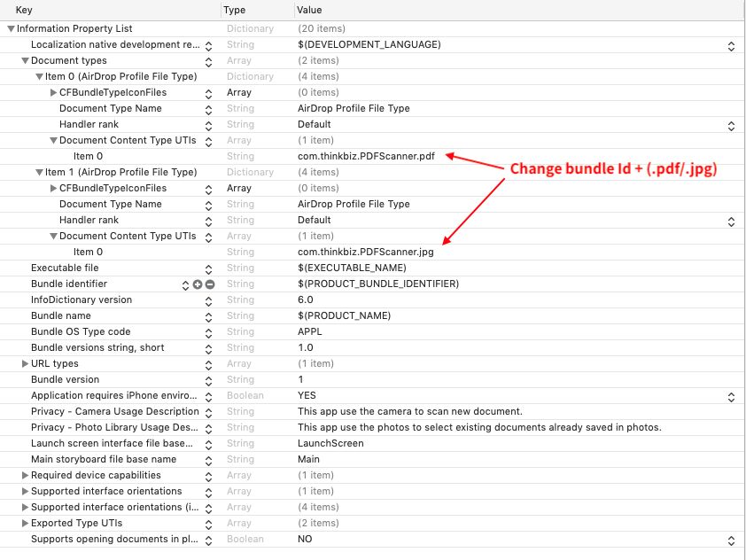Click the plus icon on Bundle identifier row
This screenshot has width=746, height=560.
(x=198, y=284)
